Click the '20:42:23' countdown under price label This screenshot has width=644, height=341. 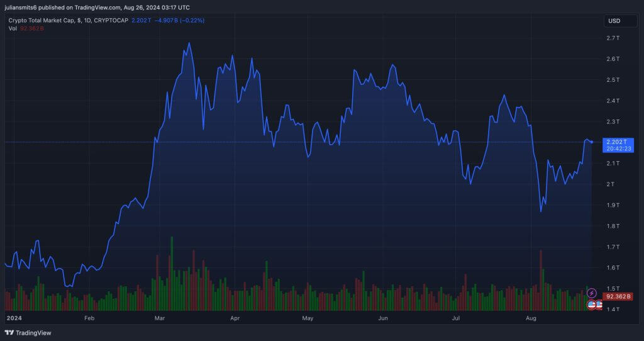618,148
